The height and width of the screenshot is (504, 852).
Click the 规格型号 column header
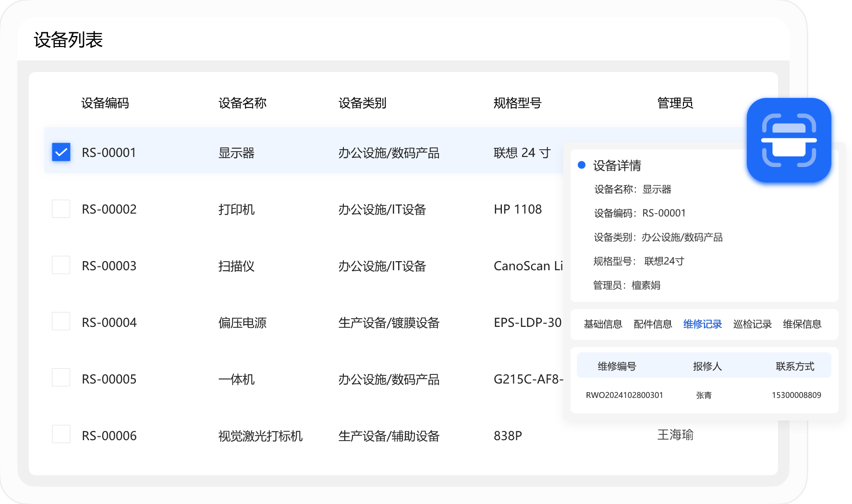(517, 103)
